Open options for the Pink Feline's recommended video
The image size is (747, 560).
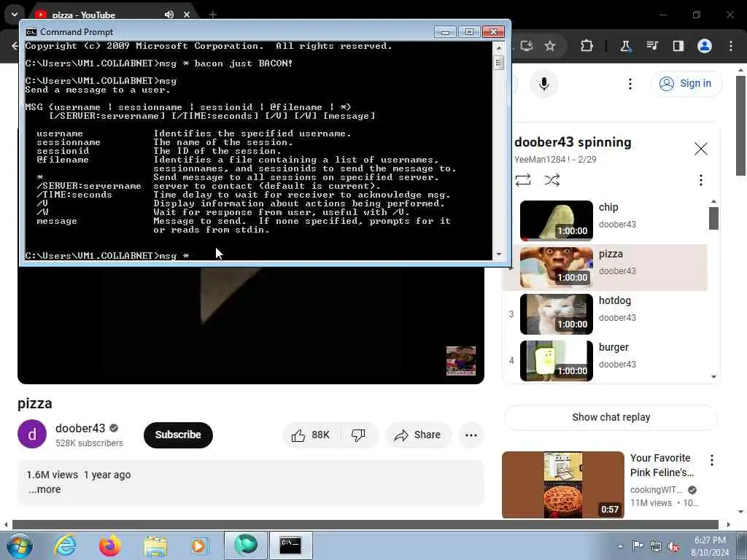[x=711, y=460]
